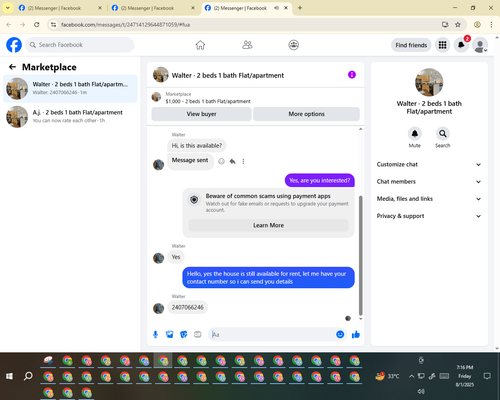
Task: Click the large listing photo in details panel
Action: [429, 82]
